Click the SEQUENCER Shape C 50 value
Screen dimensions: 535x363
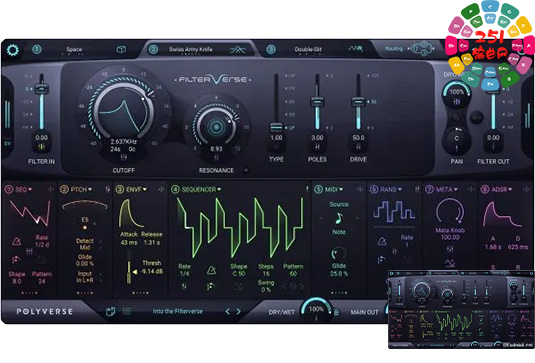point(238,274)
